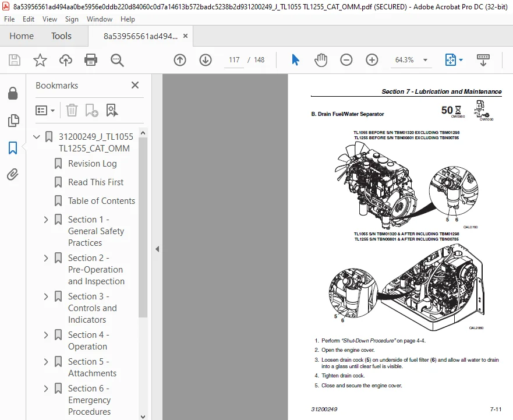Open security lock panel in sidebar
The image size is (513, 420).
click(13, 93)
